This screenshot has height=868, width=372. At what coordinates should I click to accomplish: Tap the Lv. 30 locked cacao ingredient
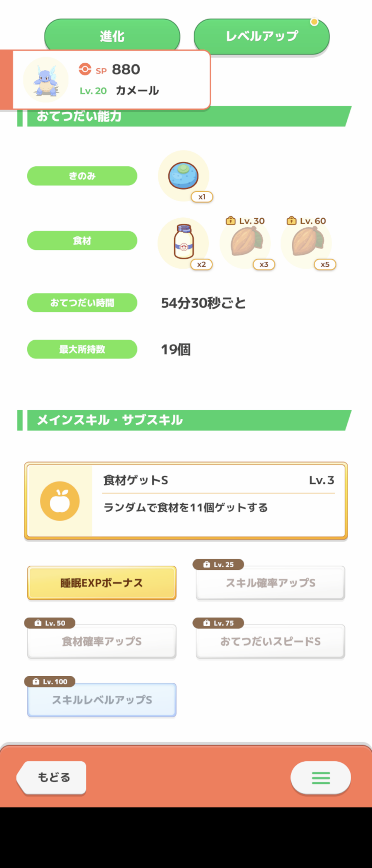(x=246, y=243)
